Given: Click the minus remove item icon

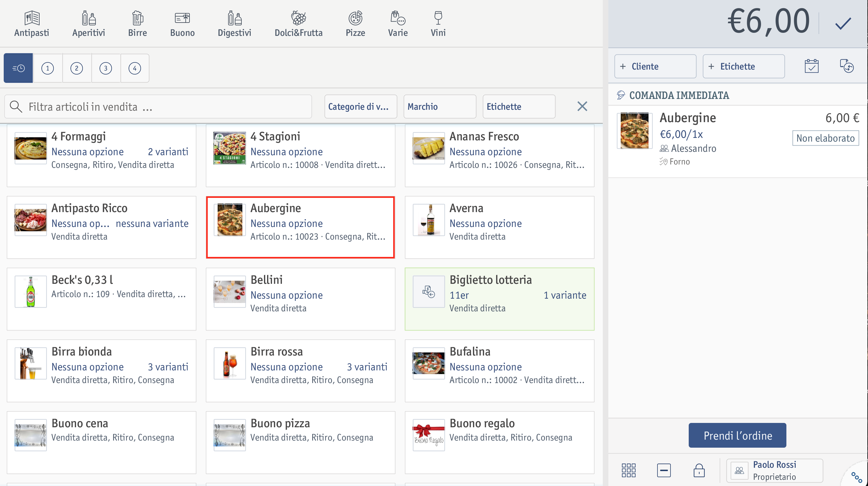Looking at the screenshot, I should click(664, 470).
